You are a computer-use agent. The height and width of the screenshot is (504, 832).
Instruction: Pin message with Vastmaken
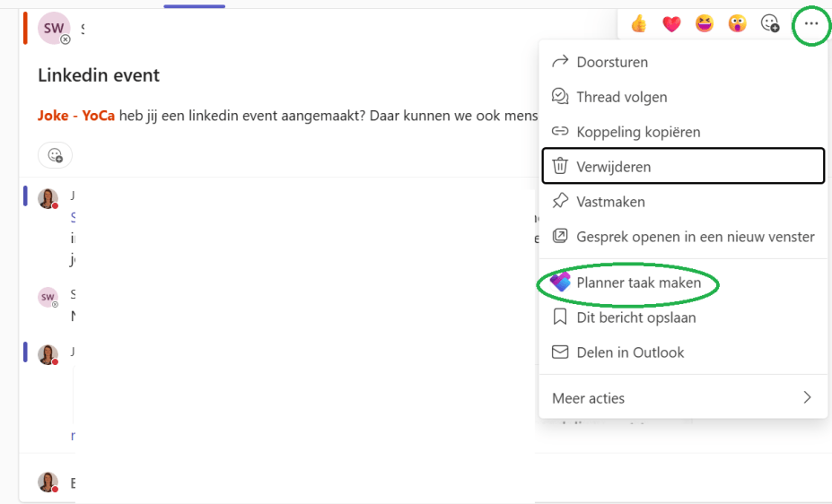click(x=683, y=202)
